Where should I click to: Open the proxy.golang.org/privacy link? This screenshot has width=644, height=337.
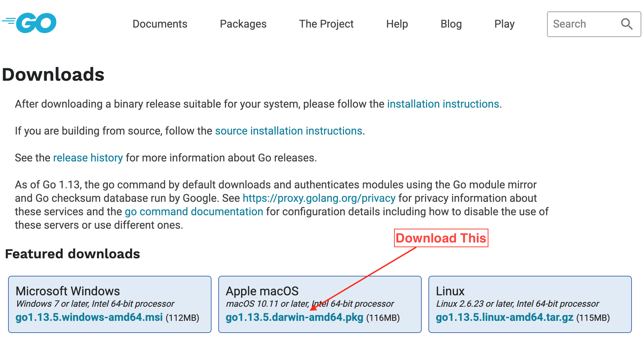click(x=319, y=198)
